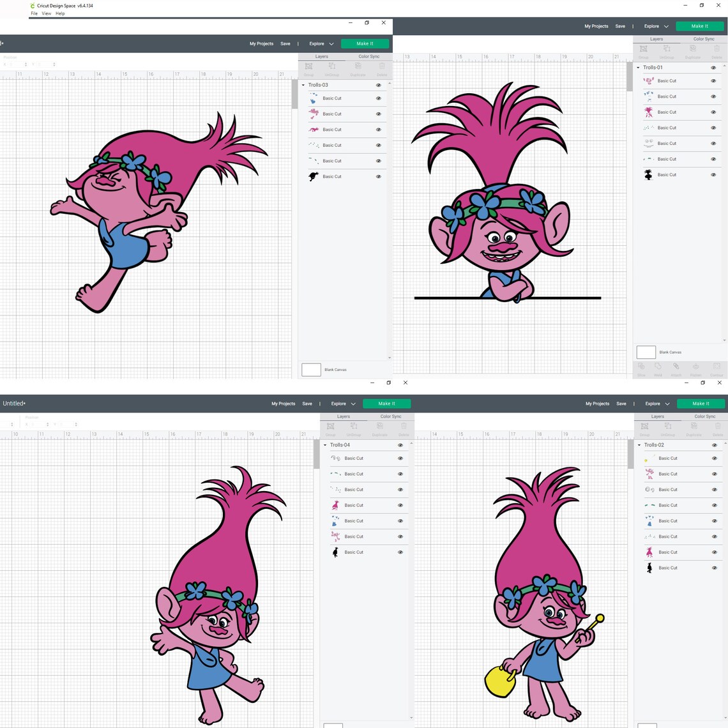Open Explore machine dropdown in Trolls-02 window
Image resolution: width=728 pixels, height=728 pixels.
(x=657, y=404)
